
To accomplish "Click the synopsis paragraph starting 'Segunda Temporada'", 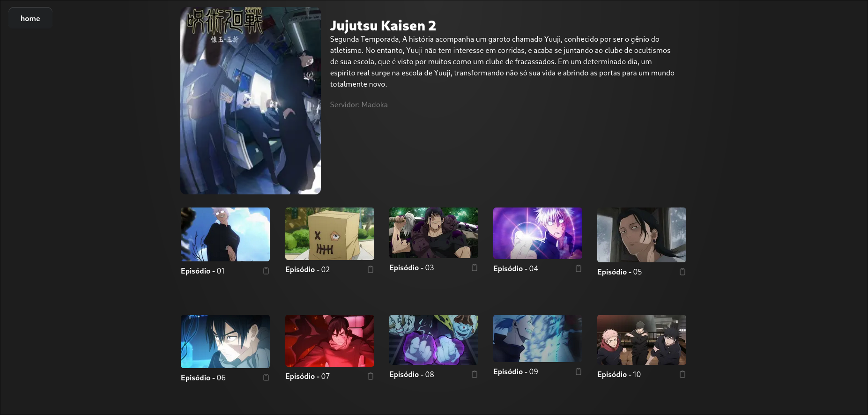I will (x=502, y=61).
